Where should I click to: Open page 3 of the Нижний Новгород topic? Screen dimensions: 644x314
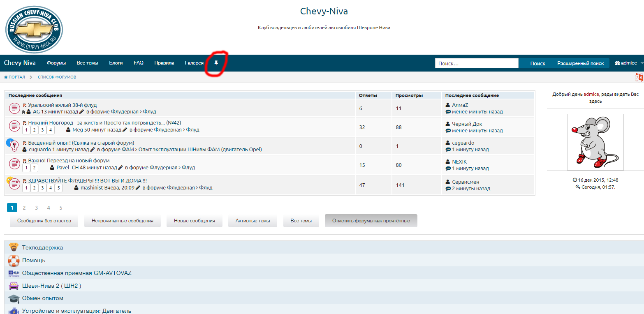pos(42,130)
